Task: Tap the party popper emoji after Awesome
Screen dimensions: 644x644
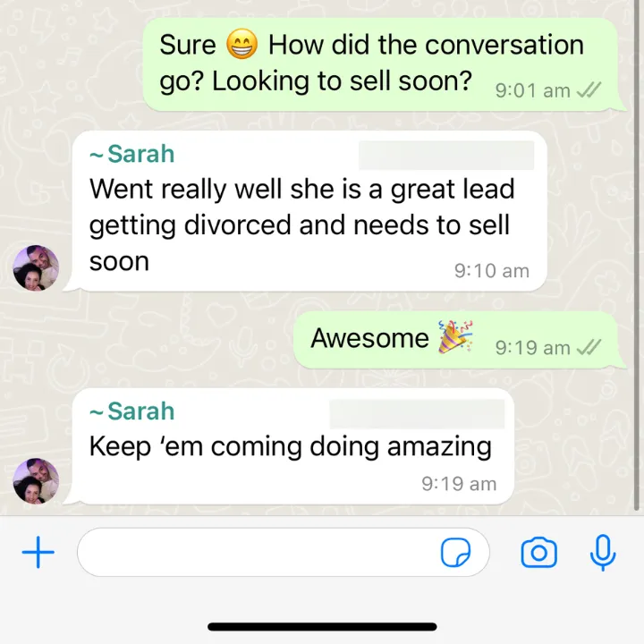Action: pos(455,337)
